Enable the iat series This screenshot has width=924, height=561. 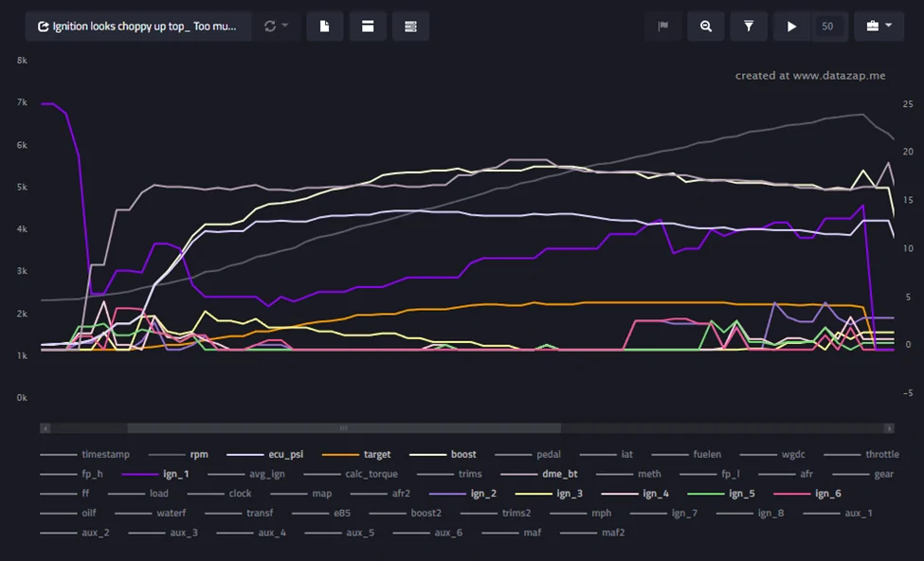[x=607, y=454]
